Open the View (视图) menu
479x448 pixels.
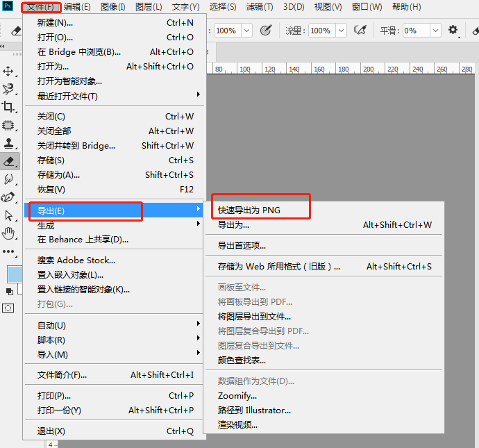coord(328,7)
